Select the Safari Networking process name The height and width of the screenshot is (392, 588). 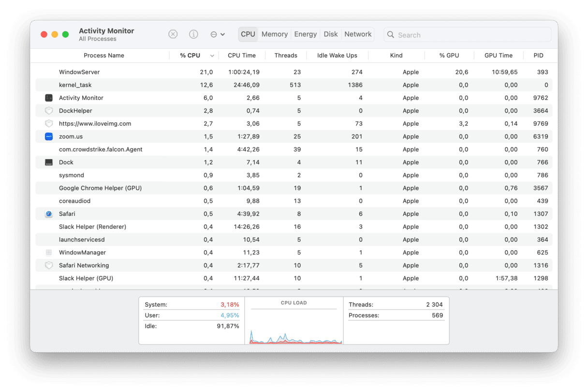tap(84, 265)
